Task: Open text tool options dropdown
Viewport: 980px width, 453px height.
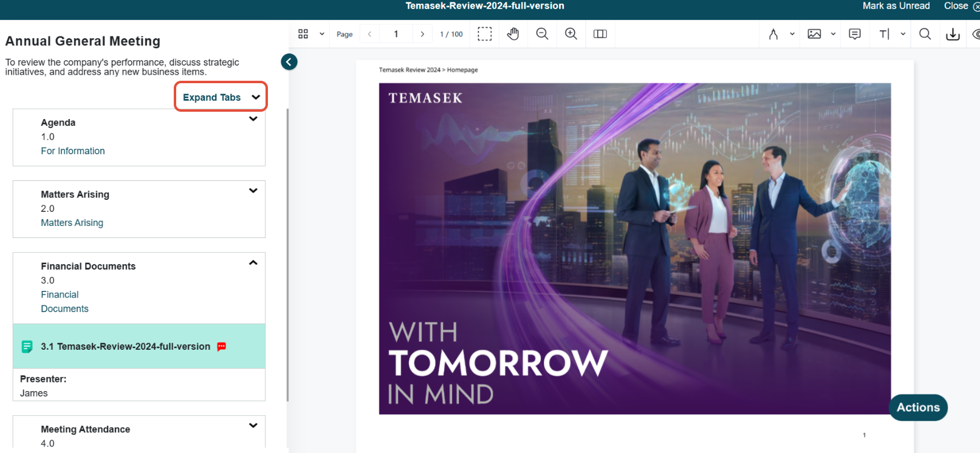Action: click(x=903, y=34)
